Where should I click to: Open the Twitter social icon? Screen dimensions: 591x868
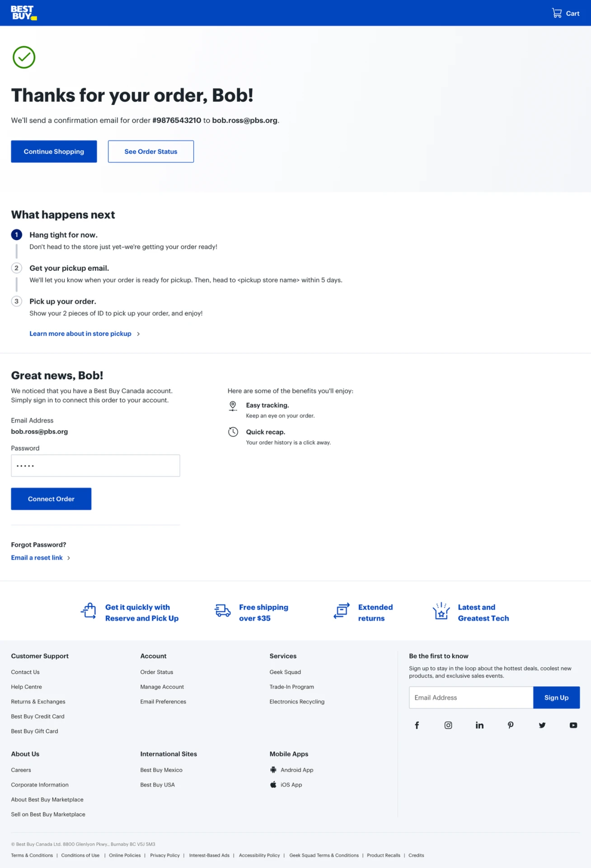point(542,725)
